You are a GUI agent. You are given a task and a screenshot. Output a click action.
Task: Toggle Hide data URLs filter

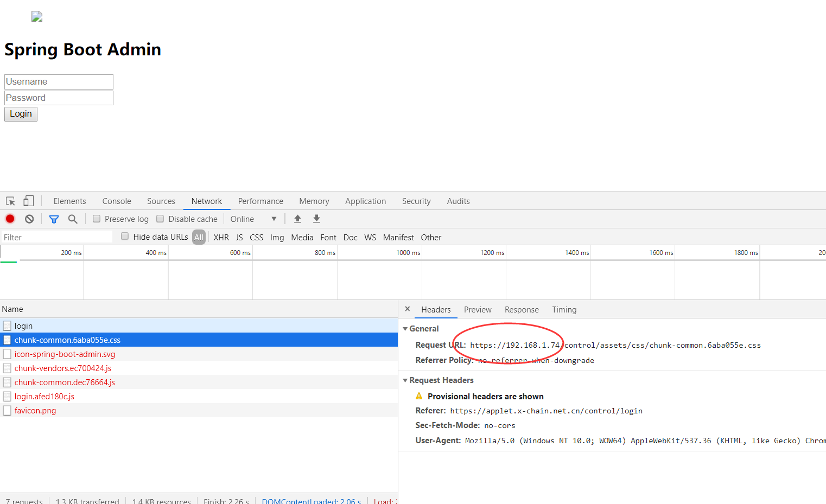pyautogui.click(x=125, y=237)
